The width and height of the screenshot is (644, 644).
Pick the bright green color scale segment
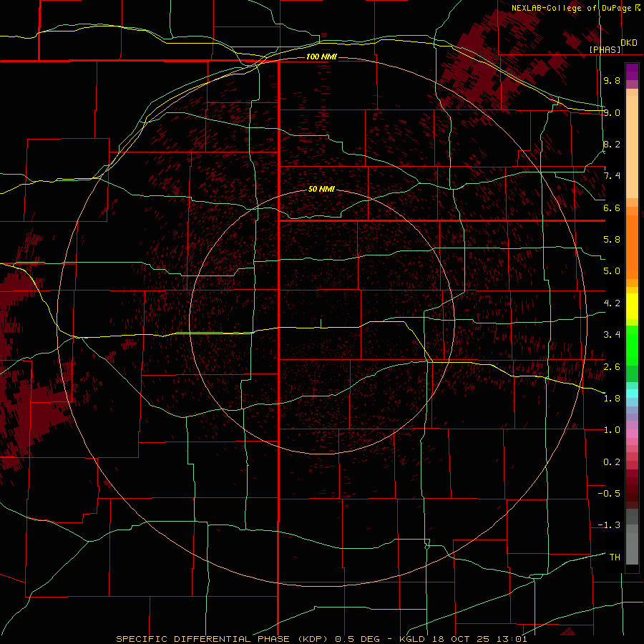pos(632,346)
